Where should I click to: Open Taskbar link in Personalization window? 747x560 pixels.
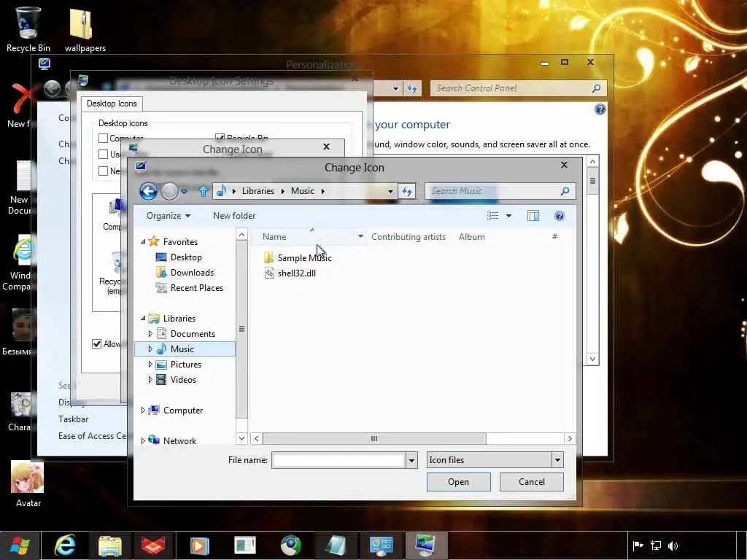[73, 419]
